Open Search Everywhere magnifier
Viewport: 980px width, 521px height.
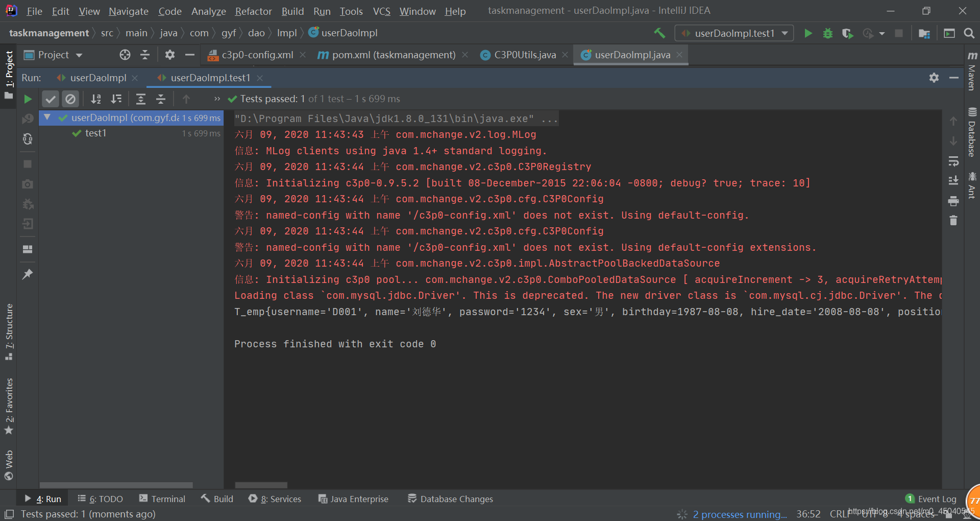coord(969,33)
